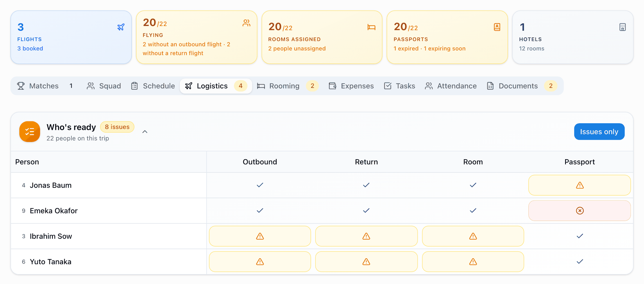
Task: Click Yuto Tanaka's return warning icon
Action: 366,261
